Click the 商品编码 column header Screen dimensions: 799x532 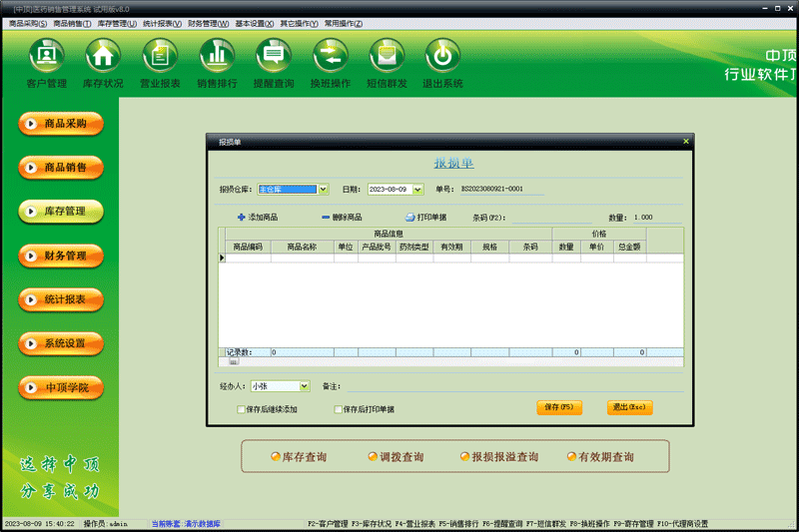pyautogui.click(x=248, y=247)
